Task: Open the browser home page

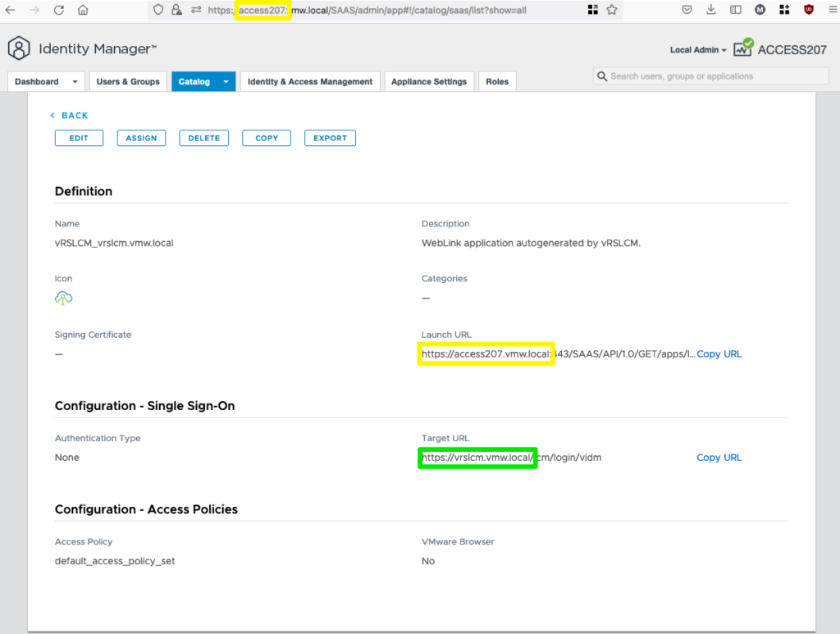Action: pos(83,10)
